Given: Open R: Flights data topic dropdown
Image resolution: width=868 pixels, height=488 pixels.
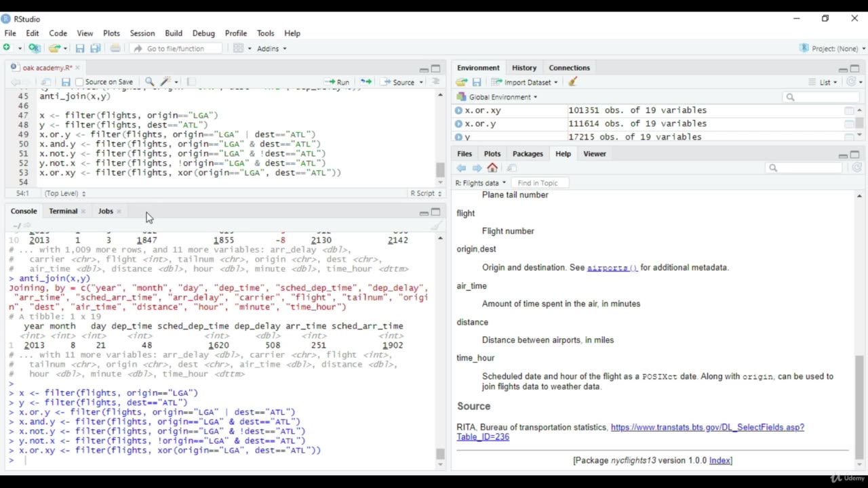Looking at the screenshot, I should coord(481,183).
